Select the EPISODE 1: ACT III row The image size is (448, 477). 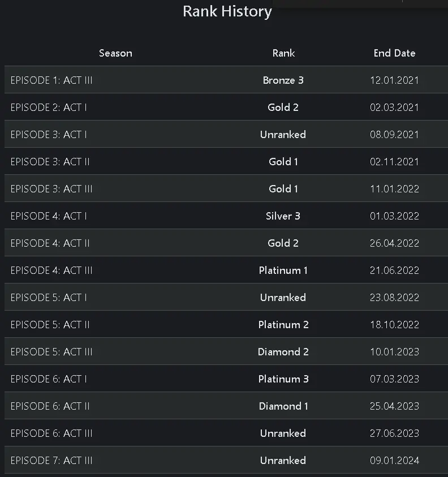point(51,80)
